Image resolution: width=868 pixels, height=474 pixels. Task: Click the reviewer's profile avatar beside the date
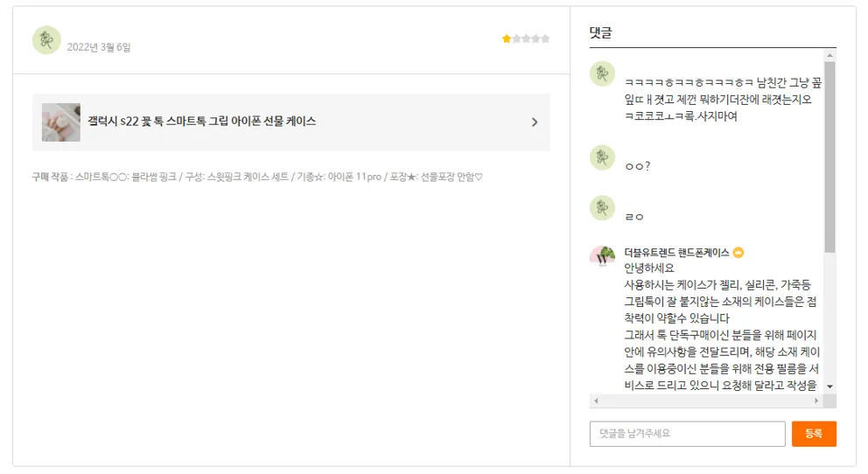46,40
